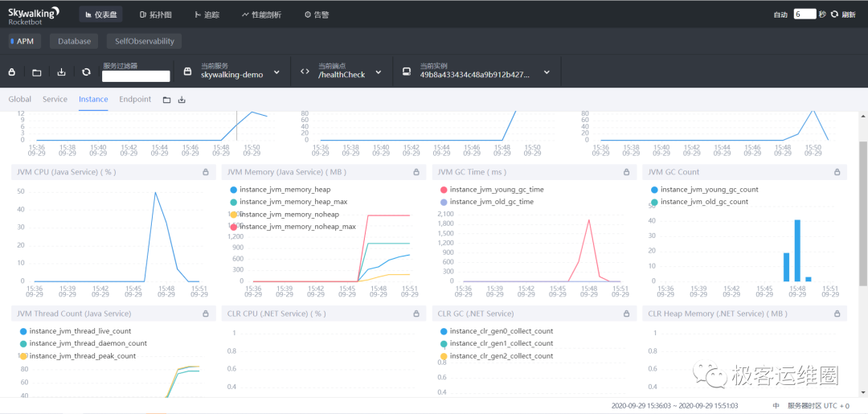868x414 pixels.
Task: Select the Instance tab
Action: pos(93,100)
